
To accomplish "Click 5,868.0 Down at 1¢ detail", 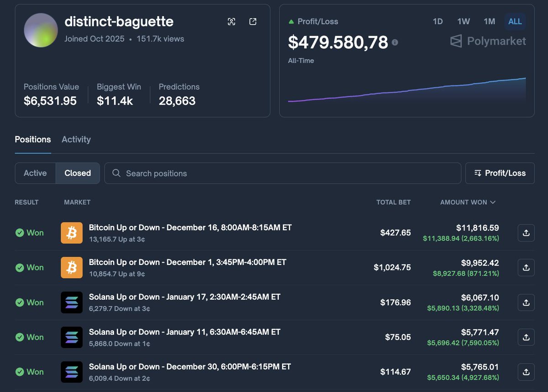I will pos(120,344).
